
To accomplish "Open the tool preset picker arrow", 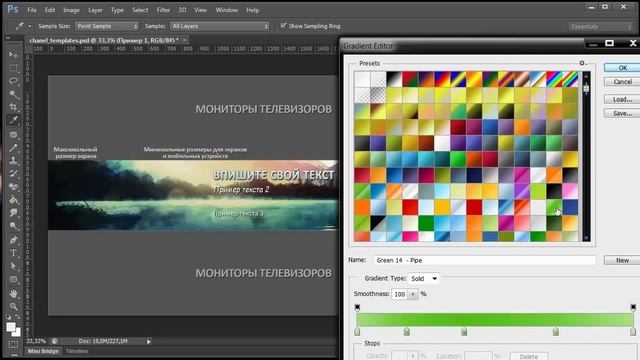I will point(29,26).
